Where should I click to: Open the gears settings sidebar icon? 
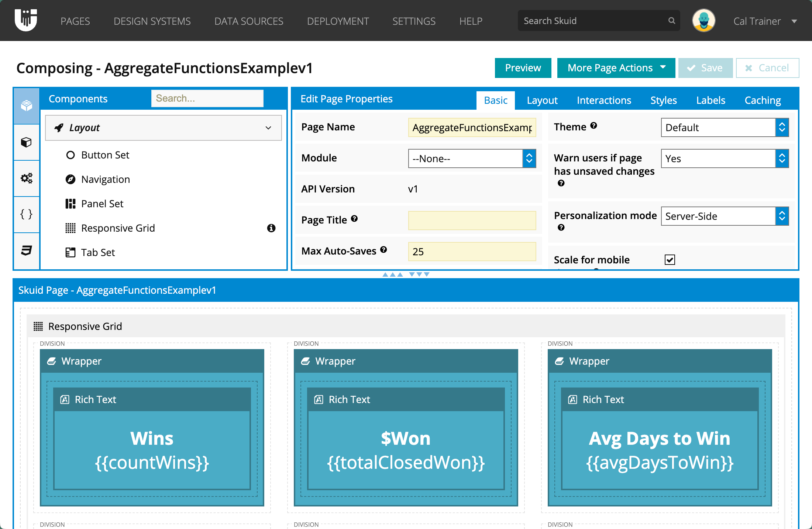click(x=27, y=178)
